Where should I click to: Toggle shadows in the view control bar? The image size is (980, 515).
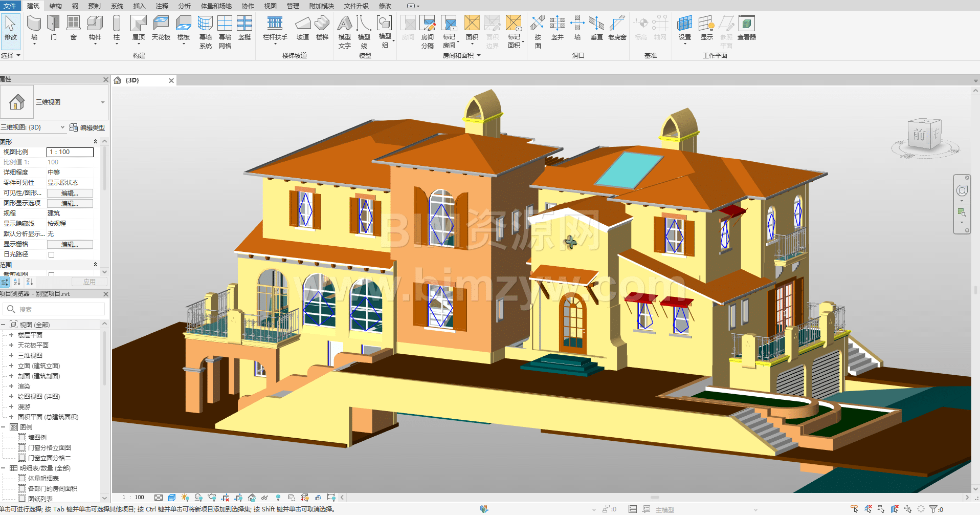(198, 498)
